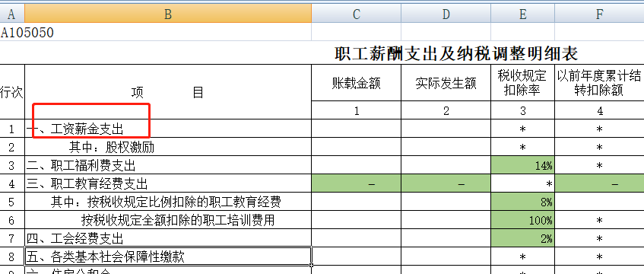The width and height of the screenshot is (644, 274).
Task: Click the green dash cell under 账载金额
Action: [356, 183]
